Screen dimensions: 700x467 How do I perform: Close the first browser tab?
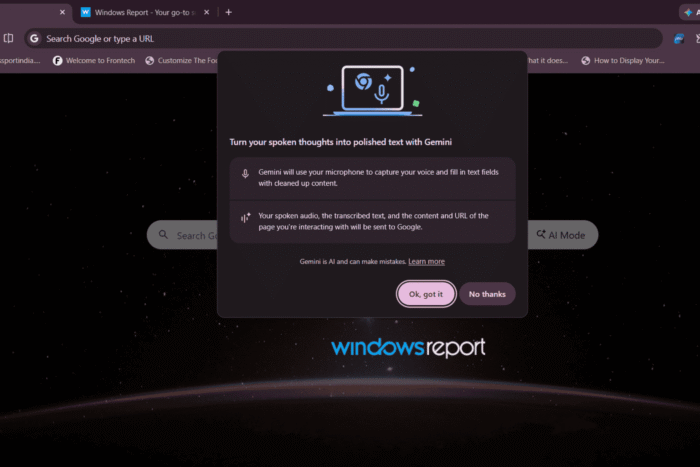pos(62,13)
